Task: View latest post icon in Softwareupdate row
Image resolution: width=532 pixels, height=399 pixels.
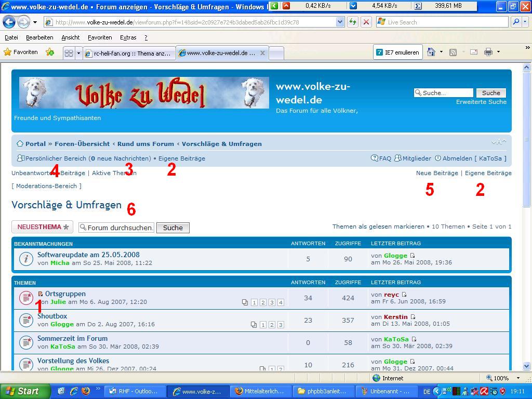Action: click(x=412, y=256)
